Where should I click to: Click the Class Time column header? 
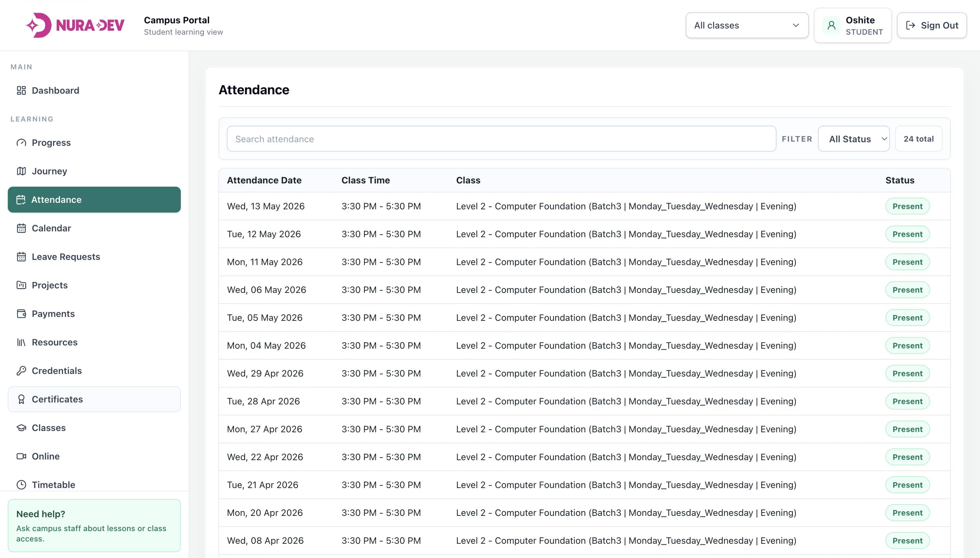(366, 180)
